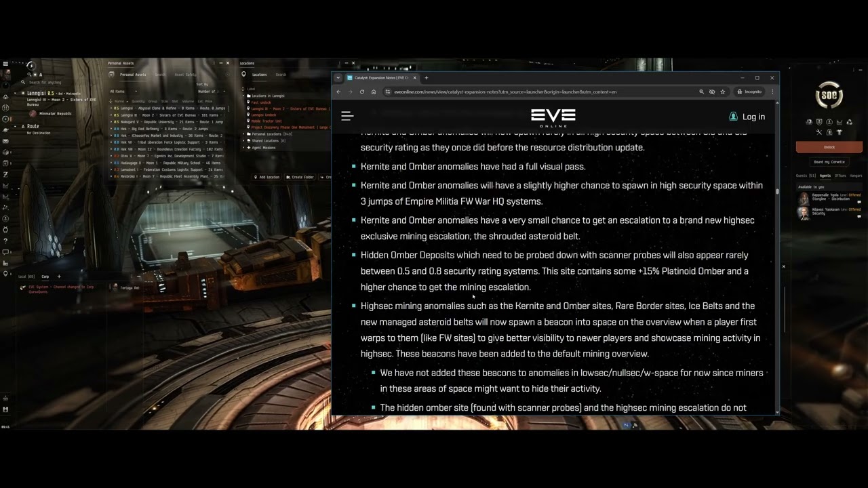
Task: Reload the browser page
Action: click(362, 91)
